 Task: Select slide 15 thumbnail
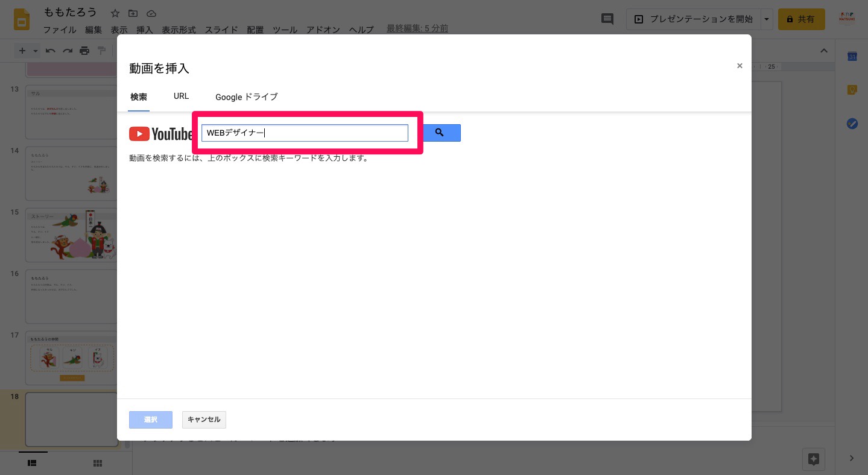pos(71,235)
